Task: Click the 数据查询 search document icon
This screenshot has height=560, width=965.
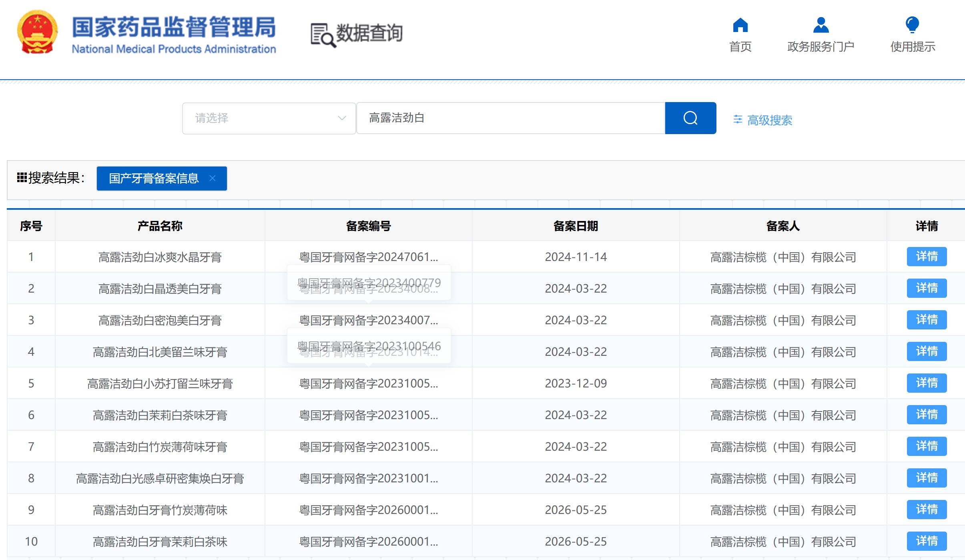Action: pyautogui.click(x=323, y=35)
